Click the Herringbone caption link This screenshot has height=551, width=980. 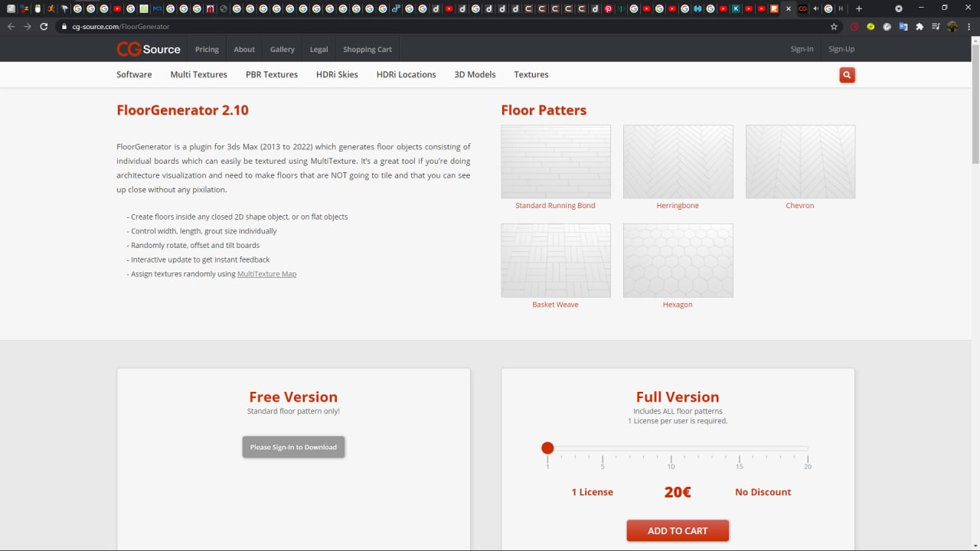(x=678, y=206)
